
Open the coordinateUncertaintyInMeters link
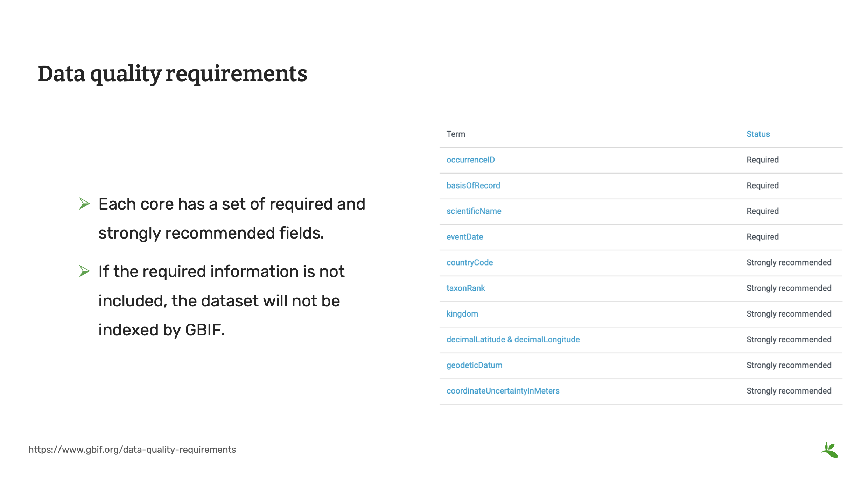[503, 390]
